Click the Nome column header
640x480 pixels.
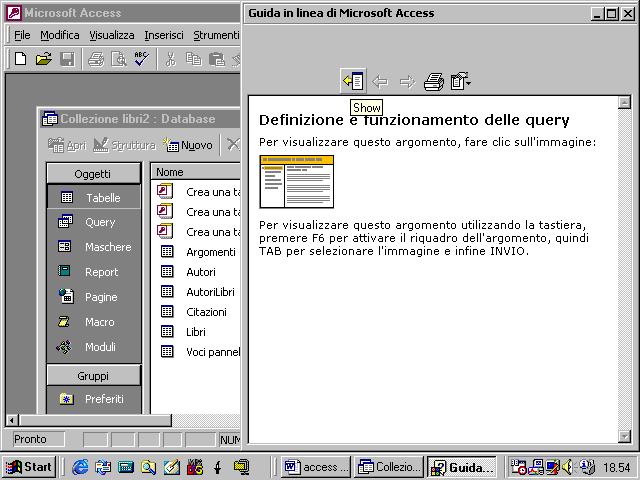click(196, 172)
